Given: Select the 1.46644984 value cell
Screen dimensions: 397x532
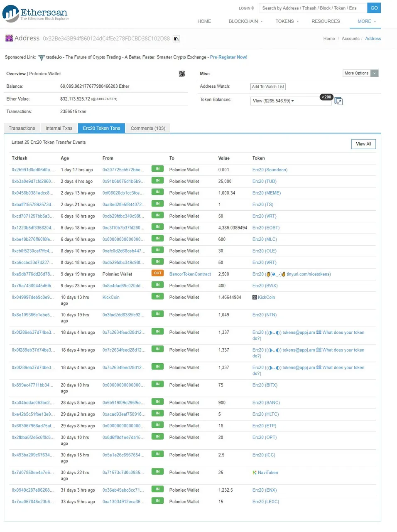Looking at the screenshot, I should tap(230, 298).
